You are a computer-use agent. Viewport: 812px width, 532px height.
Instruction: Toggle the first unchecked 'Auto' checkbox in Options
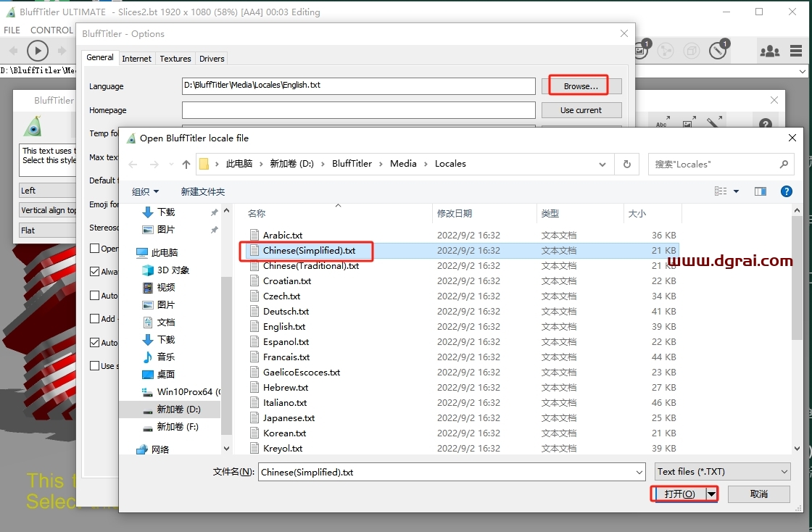pos(95,295)
